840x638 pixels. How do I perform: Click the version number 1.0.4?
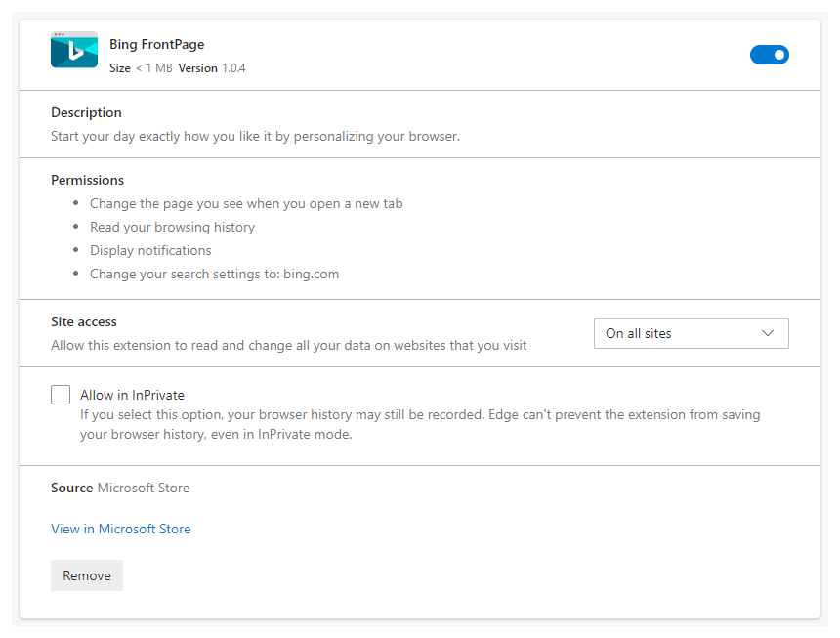(233, 68)
